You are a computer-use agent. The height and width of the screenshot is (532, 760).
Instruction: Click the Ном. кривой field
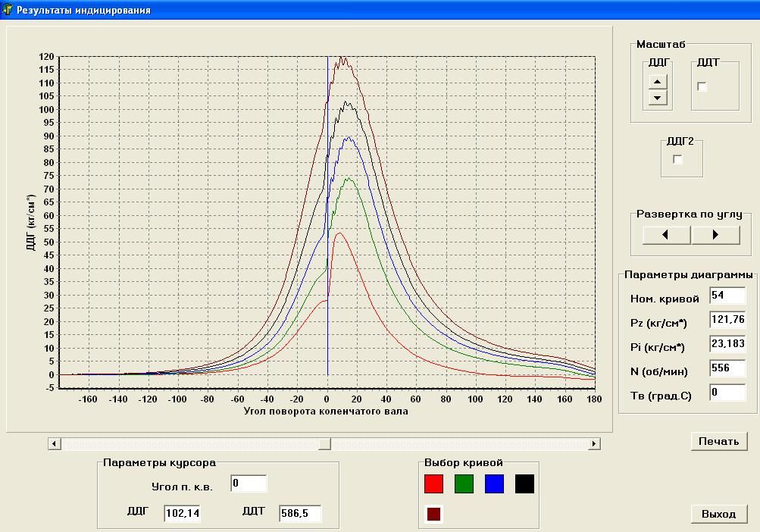point(727,296)
